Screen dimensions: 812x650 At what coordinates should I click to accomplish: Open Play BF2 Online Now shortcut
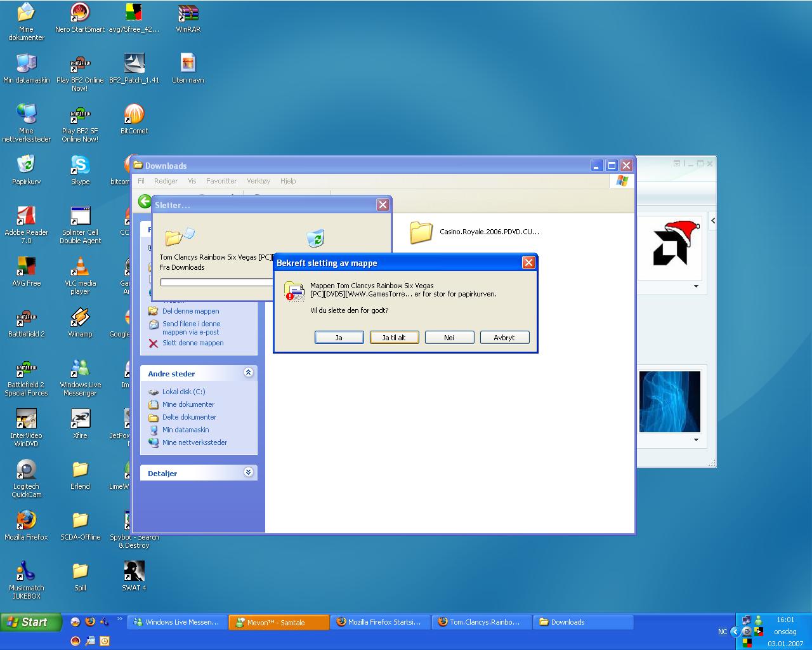[80, 73]
